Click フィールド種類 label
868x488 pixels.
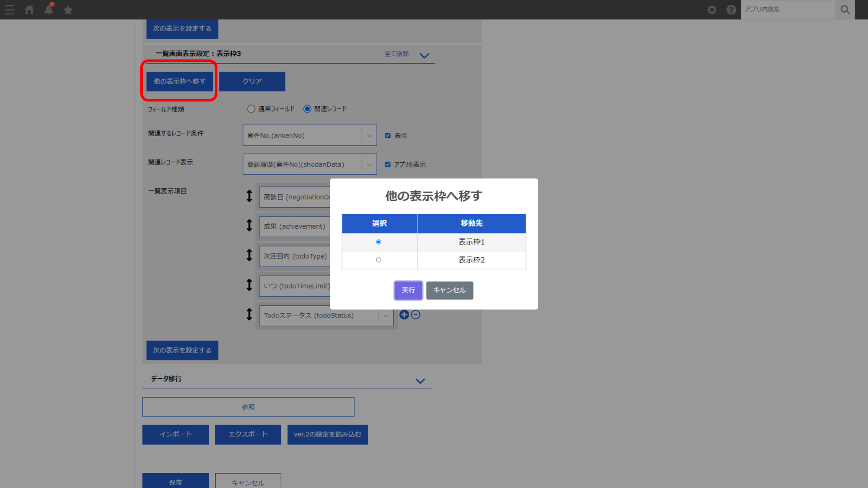pos(166,109)
